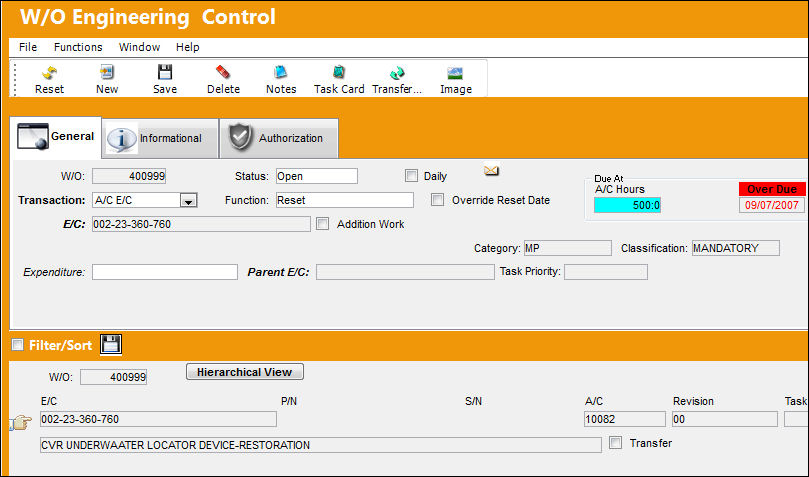Screen dimensions: 809x477
Task: Click the Task Priority input field
Action: [606, 272]
